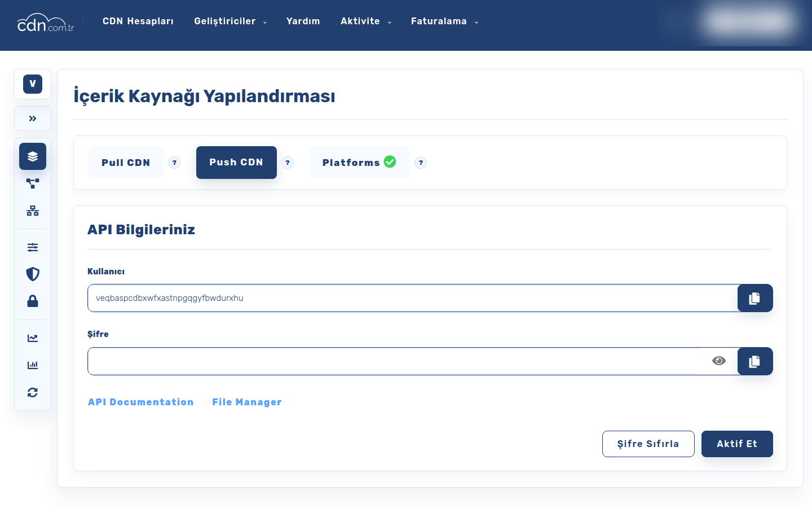The image size is (812, 508).
Task: Switch to the Platforms tab
Action: point(360,163)
